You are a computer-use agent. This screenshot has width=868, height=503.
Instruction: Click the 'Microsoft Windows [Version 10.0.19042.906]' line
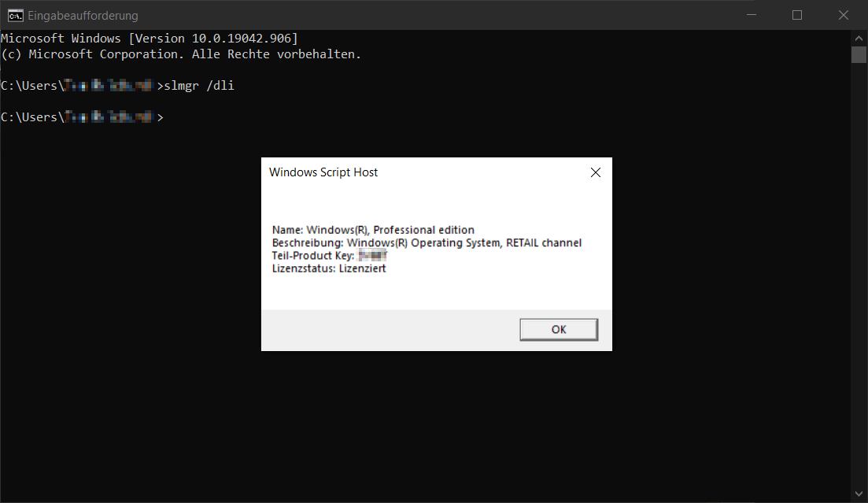[150, 39]
